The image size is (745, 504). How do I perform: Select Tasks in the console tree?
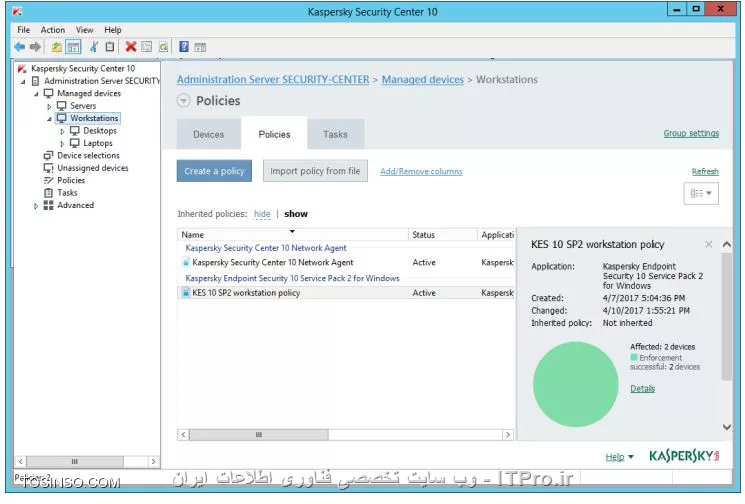[67, 192]
